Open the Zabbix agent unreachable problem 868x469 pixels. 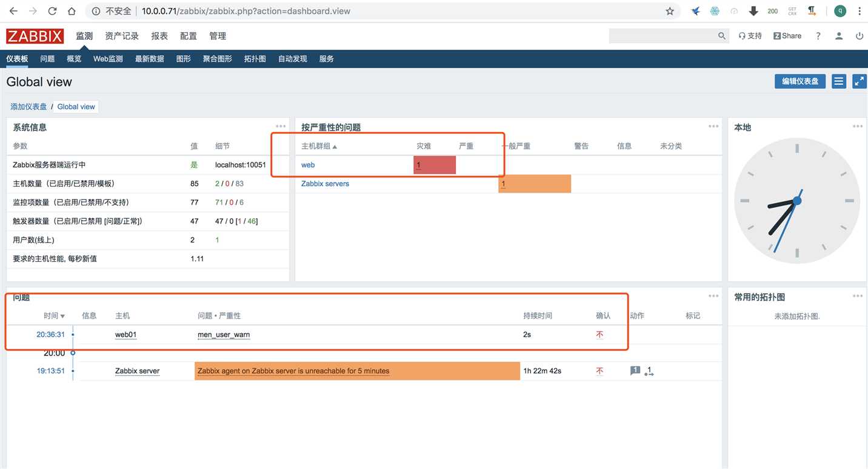coord(293,371)
